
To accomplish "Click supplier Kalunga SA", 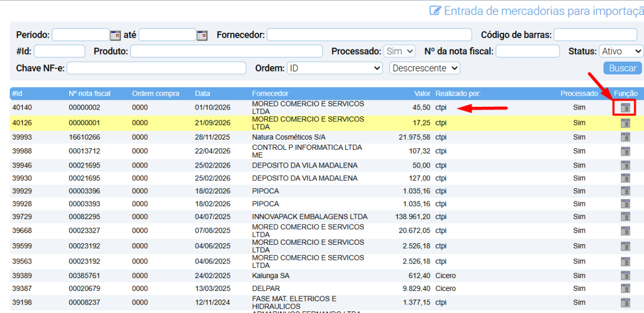I will point(270,276).
